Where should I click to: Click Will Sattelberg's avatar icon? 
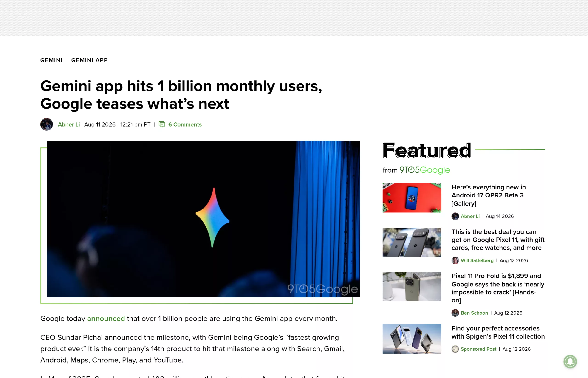pyautogui.click(x=455, y=260)
